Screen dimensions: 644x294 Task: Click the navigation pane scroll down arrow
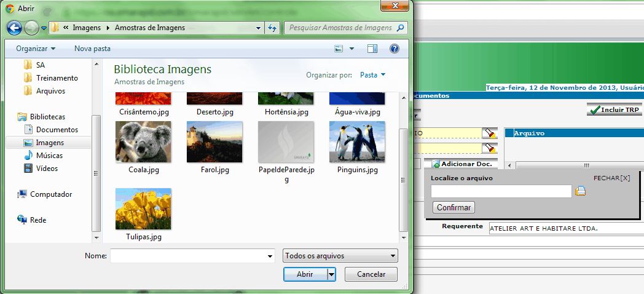pyautogui.click(x=96, y=237)
